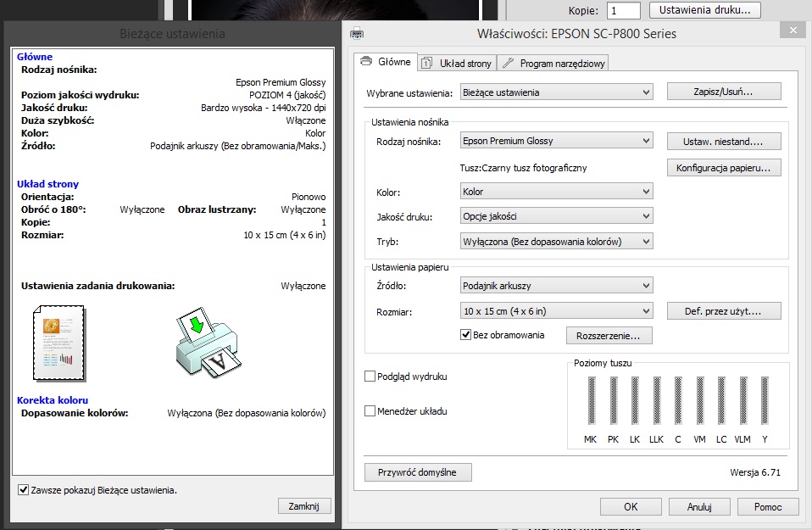Open the Układ strony tab

[457, 64]
